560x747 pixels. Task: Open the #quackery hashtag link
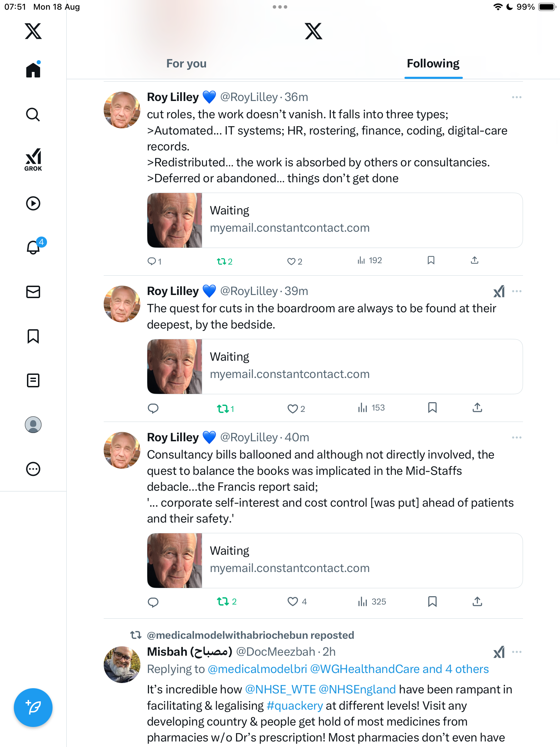click(x=295, y=705)
